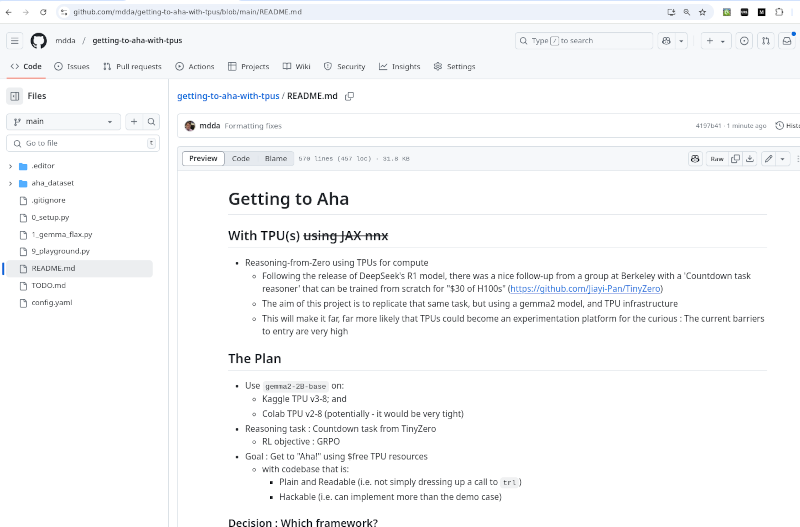Collapse the Files side panel
Screen dimensions: 800x527
click(x=15, y=96)
